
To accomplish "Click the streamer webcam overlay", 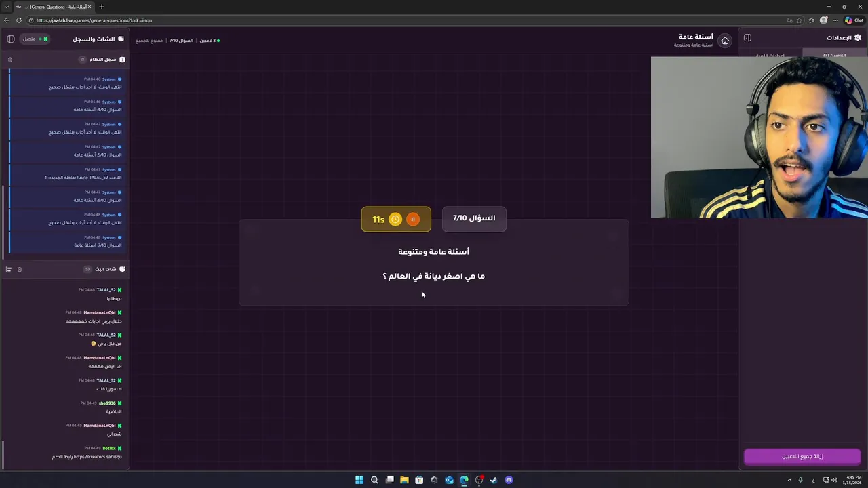I will (759, 137).
